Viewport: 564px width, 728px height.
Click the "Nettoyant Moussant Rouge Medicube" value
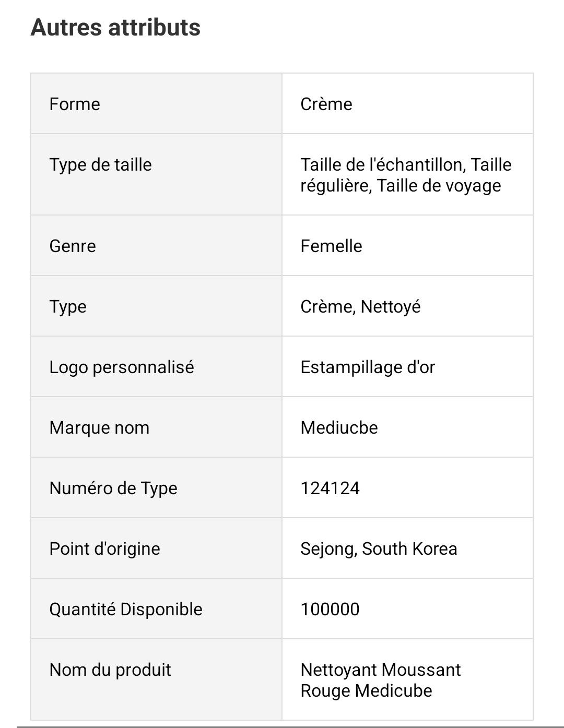pos(380,681)
